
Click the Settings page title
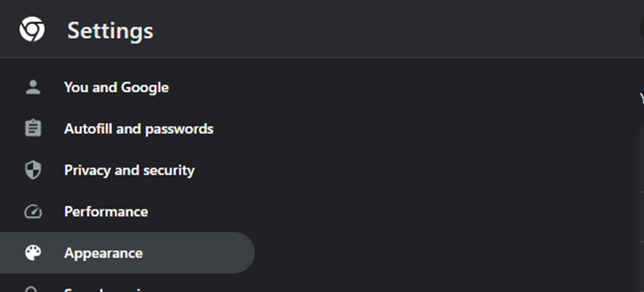pyautogui.click(x=110, y=30)
